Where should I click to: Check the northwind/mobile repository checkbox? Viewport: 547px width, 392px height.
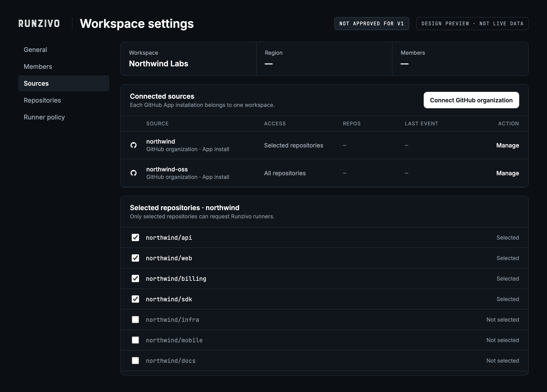coord(135,340)
